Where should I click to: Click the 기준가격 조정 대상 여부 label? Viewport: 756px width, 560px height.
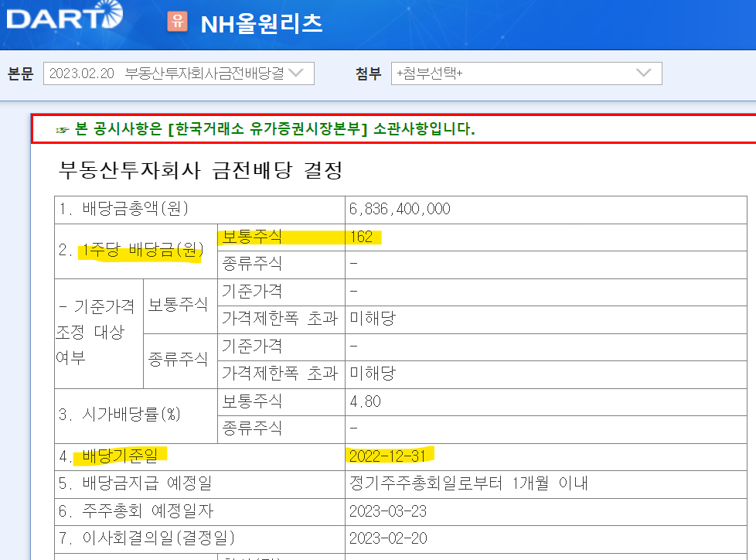(x=95, y=332)
